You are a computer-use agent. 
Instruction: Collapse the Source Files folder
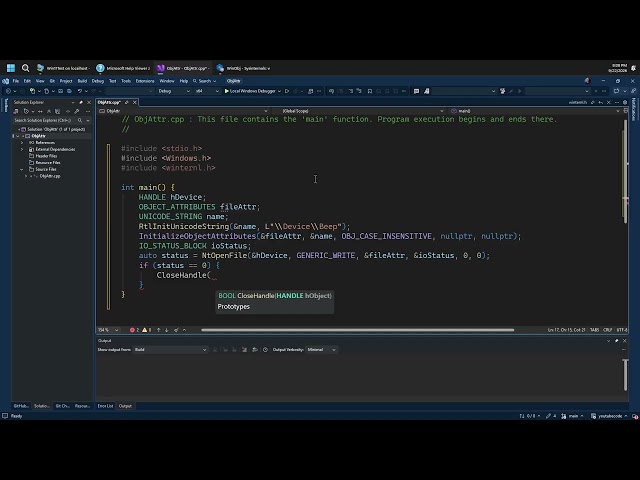pos(22,169)
